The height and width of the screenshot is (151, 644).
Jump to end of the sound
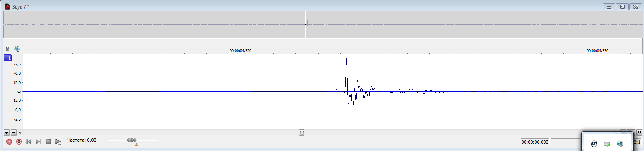[38, 142]
